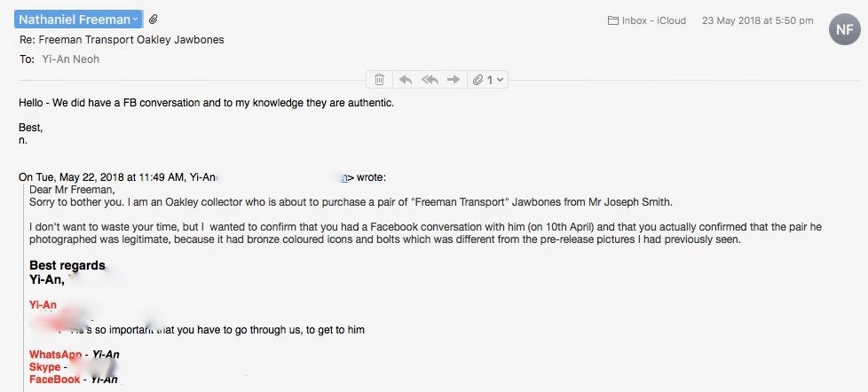This screenshot has width=868, height=392.
Task: Delete this message with the trash icon
Action: pyautogui.click(x=379, y=80)
